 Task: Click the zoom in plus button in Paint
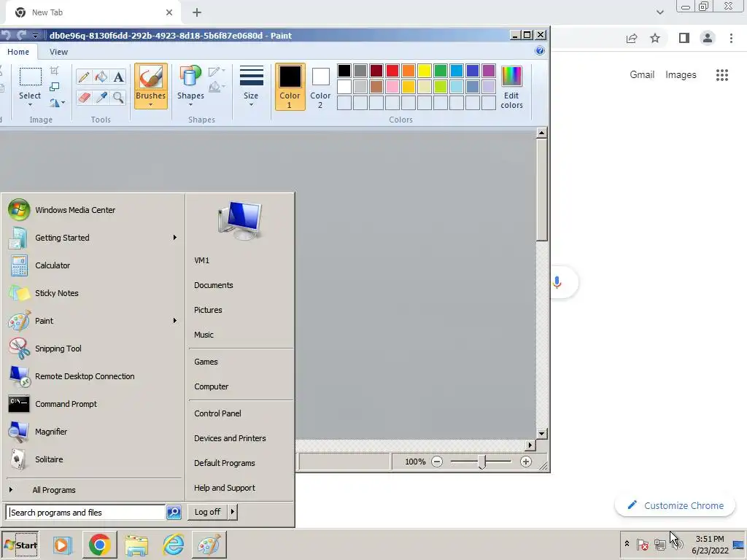(x=525, y=462)
